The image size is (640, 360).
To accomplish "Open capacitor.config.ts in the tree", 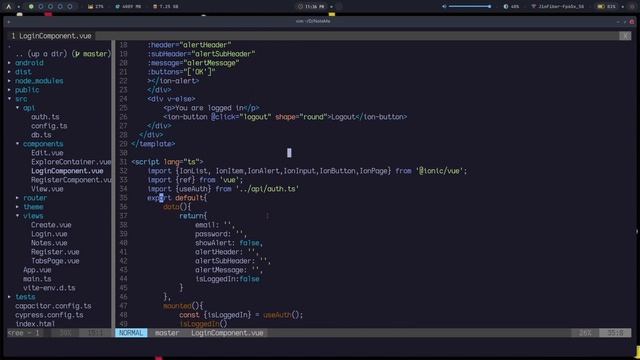I will (53, 306).
